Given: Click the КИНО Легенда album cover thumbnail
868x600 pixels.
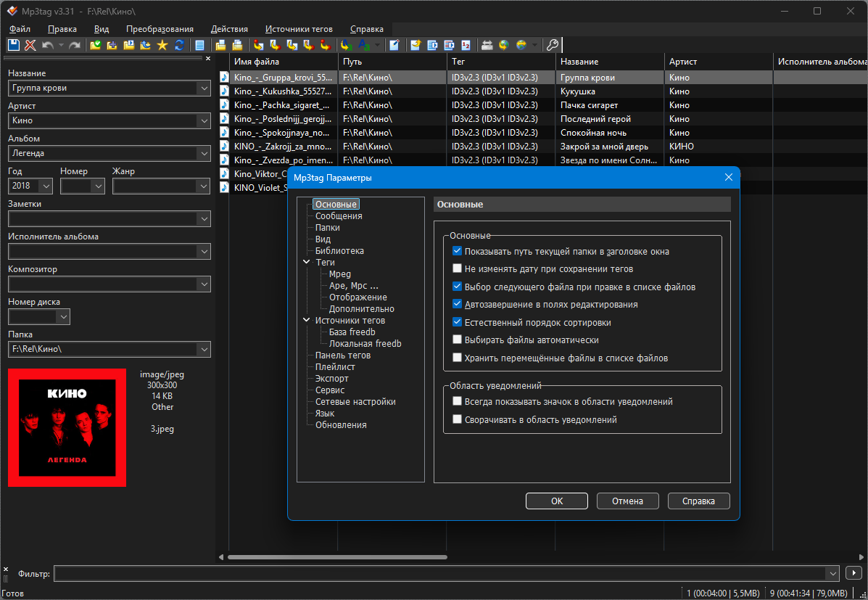Looking at the screenshot, I should pos(67,428).
